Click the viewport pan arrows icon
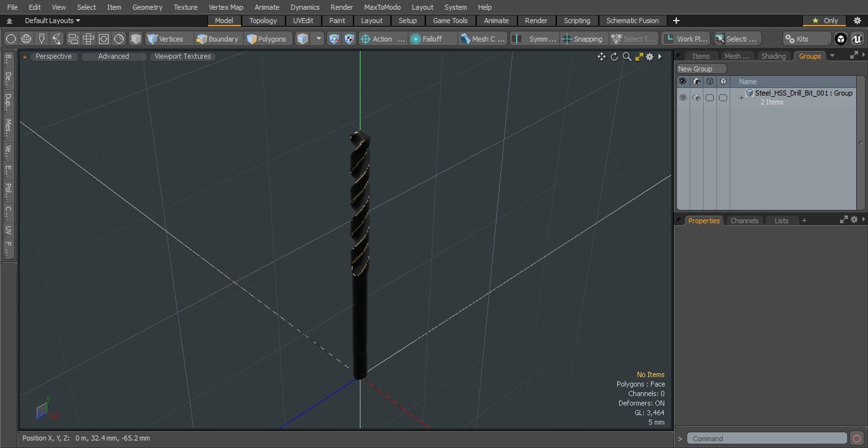Viewport: 868px width, 448px height. (x=601, y=57)
